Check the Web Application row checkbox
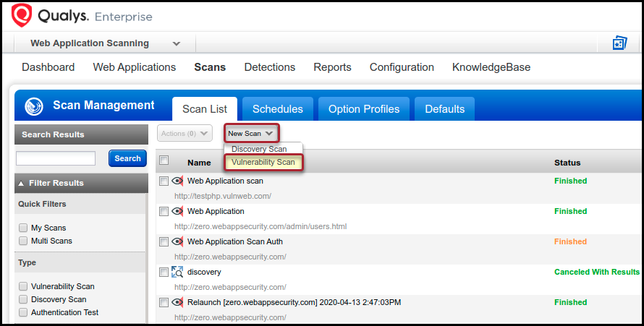Image resolution: width=644 pixels, height=326 pixels. (164, 211)
